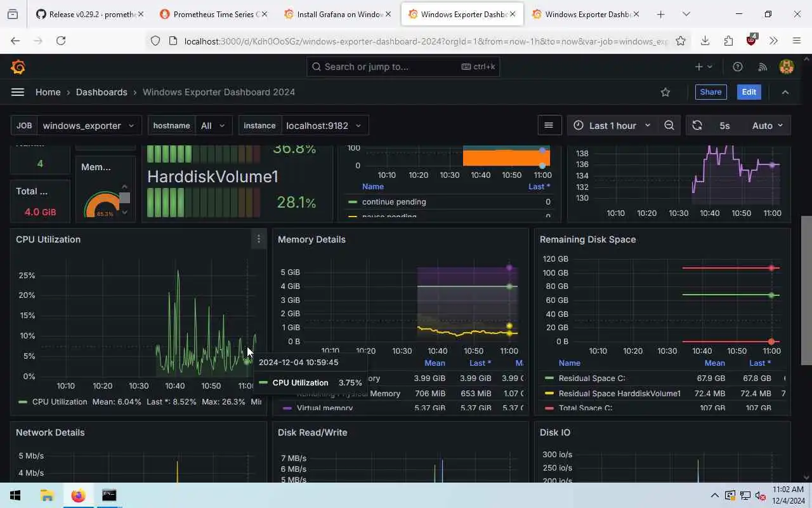The height and width of the screenshot is (508, 812).
Task: Refresh the dashboard now
Action: (697, 125)
